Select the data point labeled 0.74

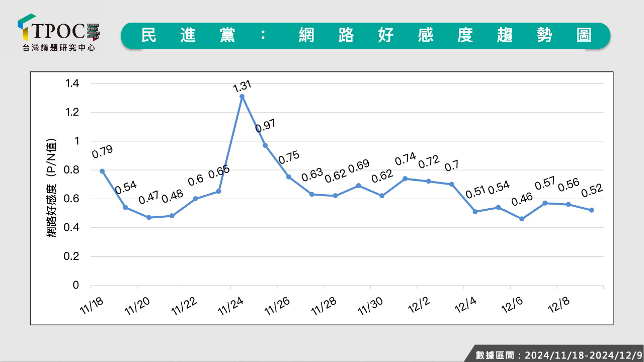point(405,178)
